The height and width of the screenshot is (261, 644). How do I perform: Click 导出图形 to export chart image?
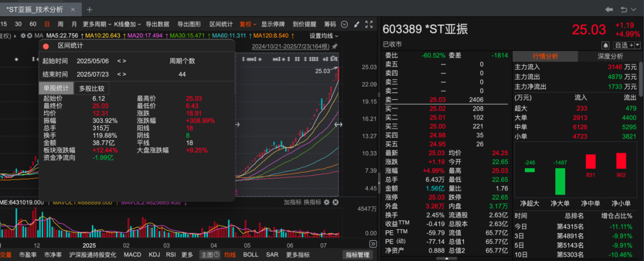click(x=189, y=24)
